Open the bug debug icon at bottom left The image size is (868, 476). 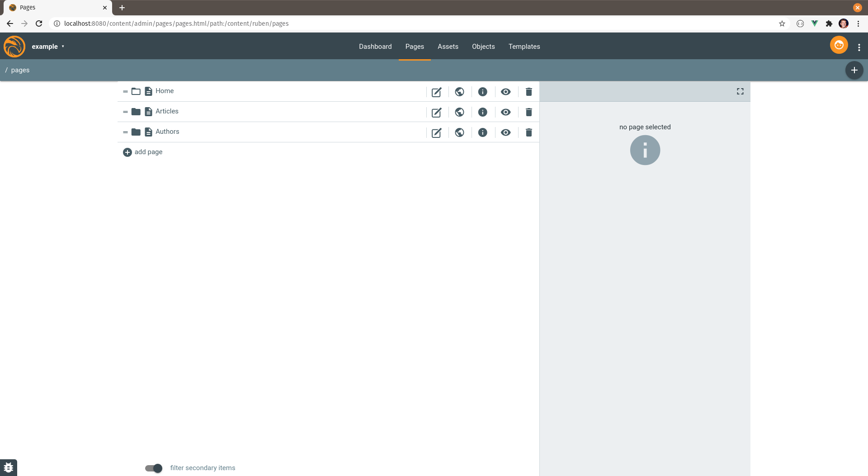pyautogui.click(x=9, y=467)
